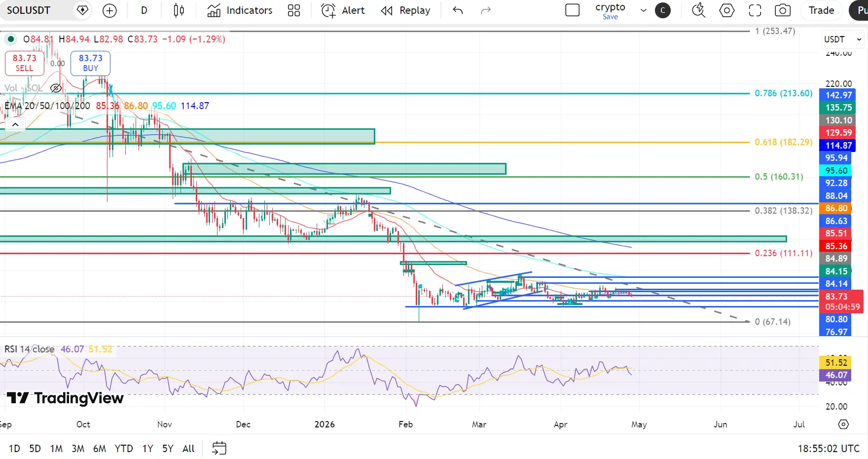Click the 0.382 (138.32) Fibonacci level label
Screen dimensions: 868x459
click(784, 211)
